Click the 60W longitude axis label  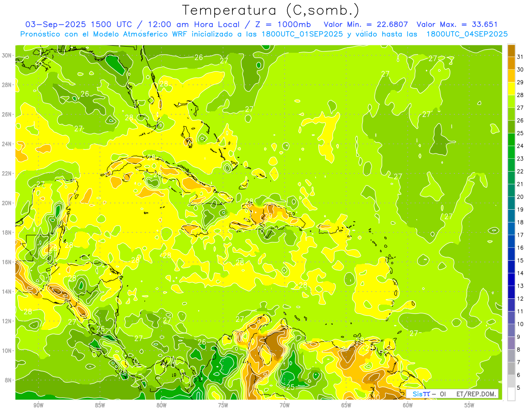coord(408,405)
